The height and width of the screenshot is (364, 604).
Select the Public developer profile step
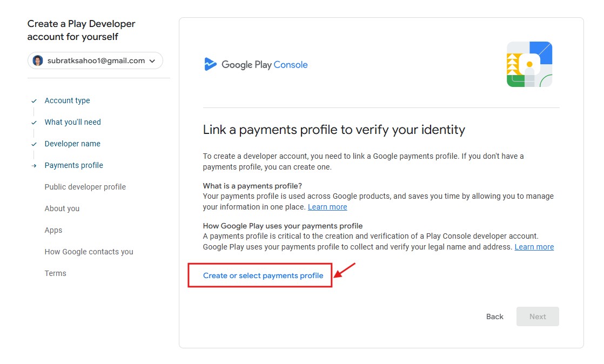(x=85, y=187)
